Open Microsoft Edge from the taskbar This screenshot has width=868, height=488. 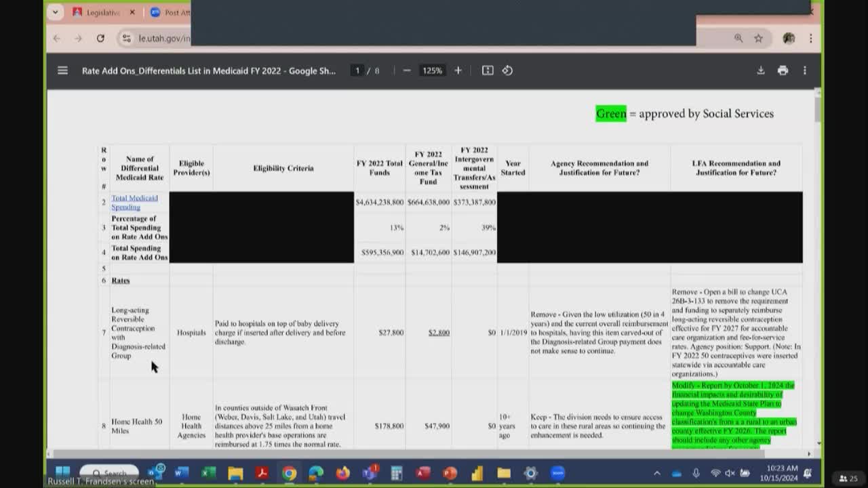(316, 473)
